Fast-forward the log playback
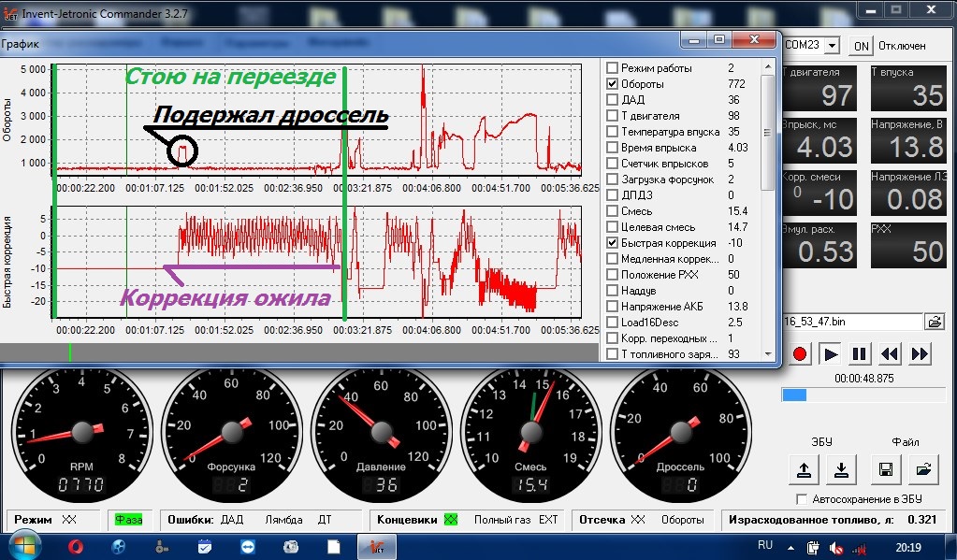Screen dimensions: 957x560 click(x=920, y=353)
